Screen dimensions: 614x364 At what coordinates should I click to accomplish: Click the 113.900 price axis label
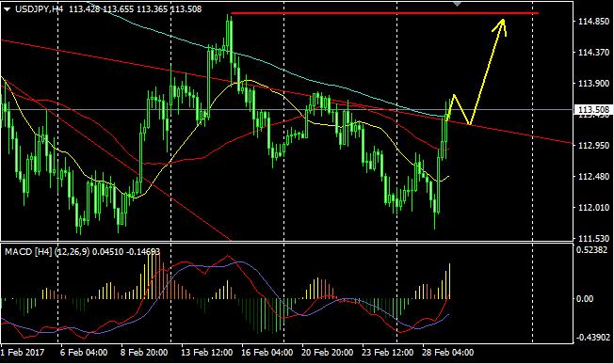click(x=593, y=84)
